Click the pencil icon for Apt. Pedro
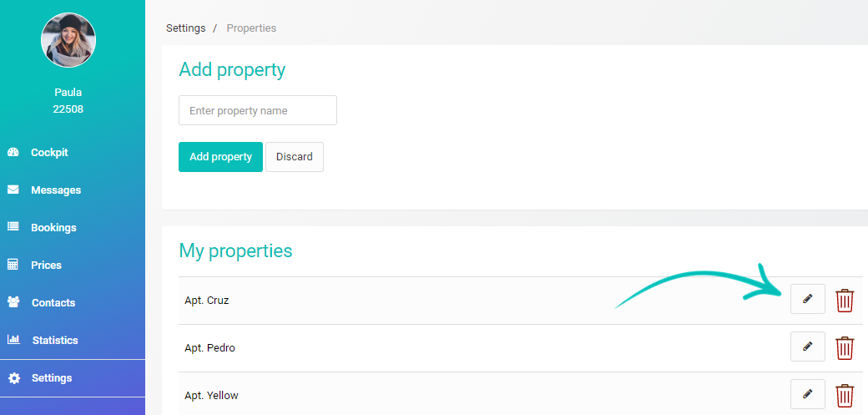 807,347
